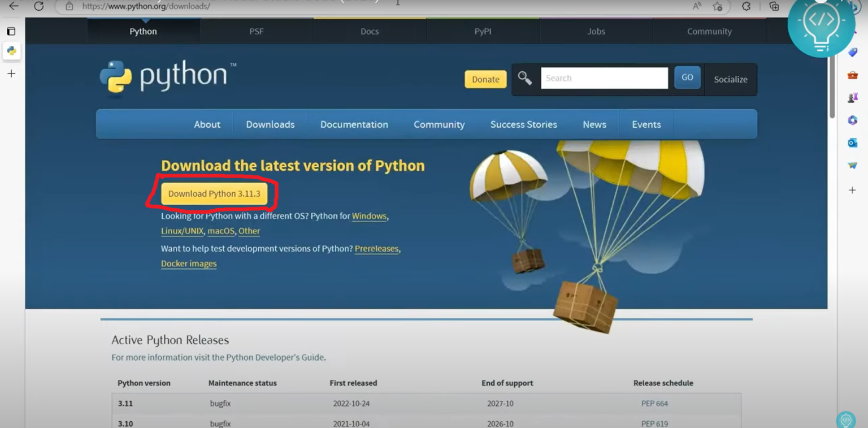Viewport: 868px width, 428px height.
Task: Click the search magnifier on python.org
Action: coord(524,79)
